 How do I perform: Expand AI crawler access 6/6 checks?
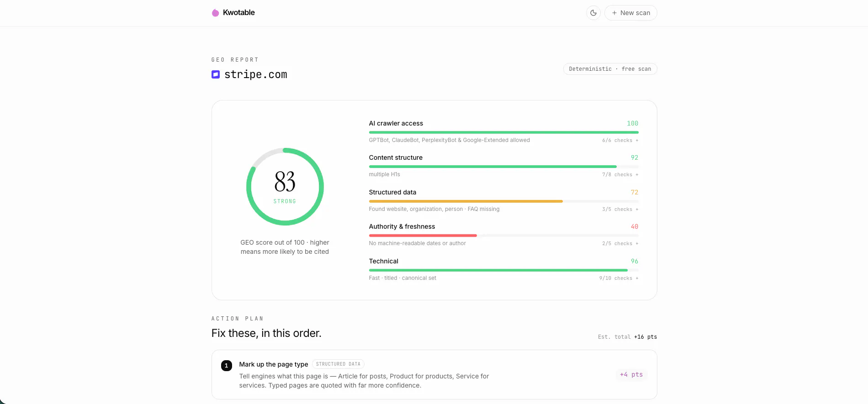(x=620, y=141)
